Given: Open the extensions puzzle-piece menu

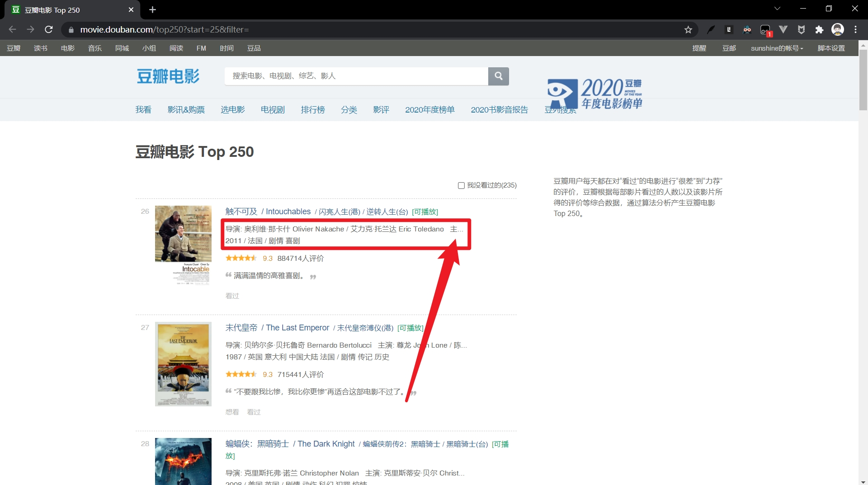Looking at the screenshot, I should tap(819, 30).
